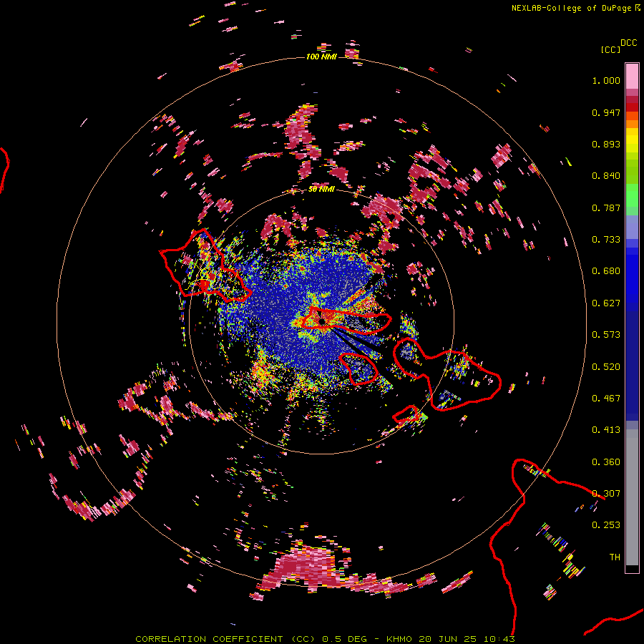Image resolution: width=644 pixels, height=644 pixels.
Task: Click the 0.307 legend value
Action: (606, 494)
